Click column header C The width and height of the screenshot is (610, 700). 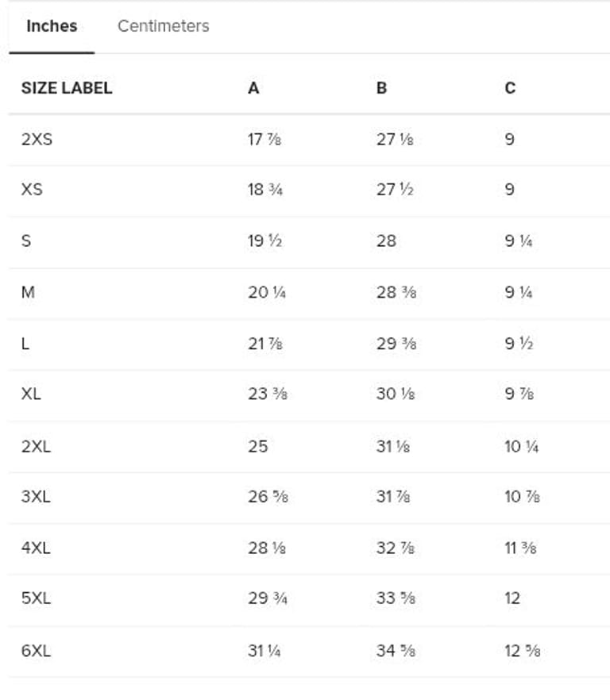pyautogui.click(x=510, y=88)
